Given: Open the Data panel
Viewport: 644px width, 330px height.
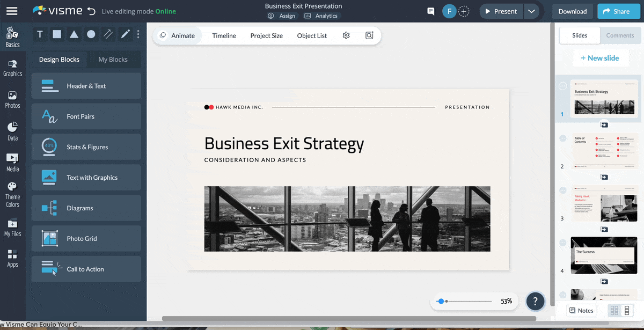Looking at the screenshot, I should tap(12, 129).
